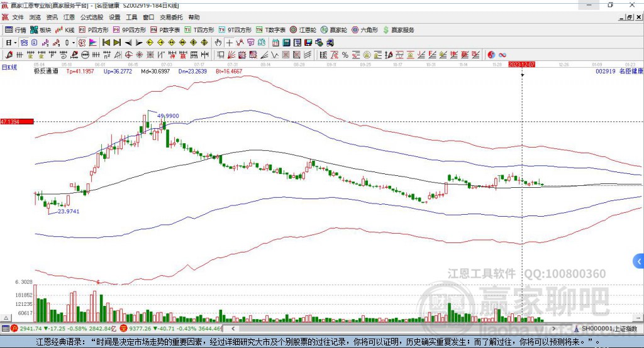Open the 窗口 menu
Image resolution: width=644 pixels, height=348 pixels.
click(x=148, y=17)
